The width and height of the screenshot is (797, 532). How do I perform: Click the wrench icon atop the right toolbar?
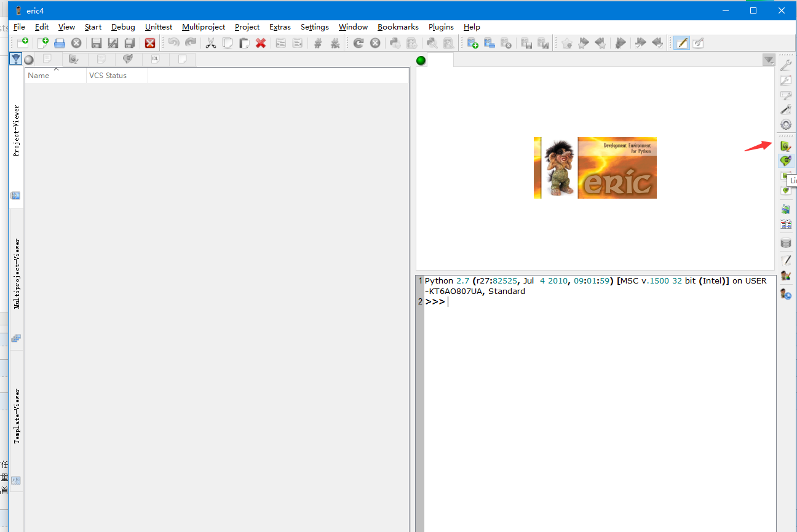[785, 65]
